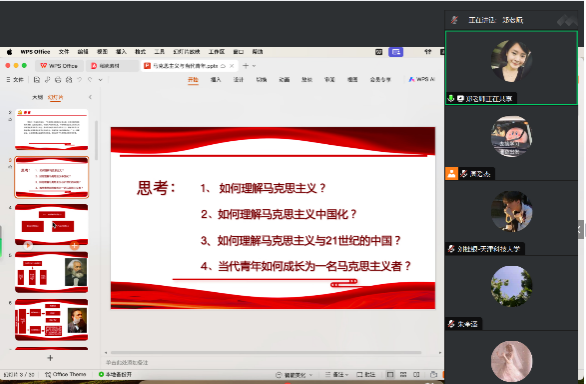Screen dimensions: 586x384
Task: Open the WPS AI assistant
Action: [422, 79]
